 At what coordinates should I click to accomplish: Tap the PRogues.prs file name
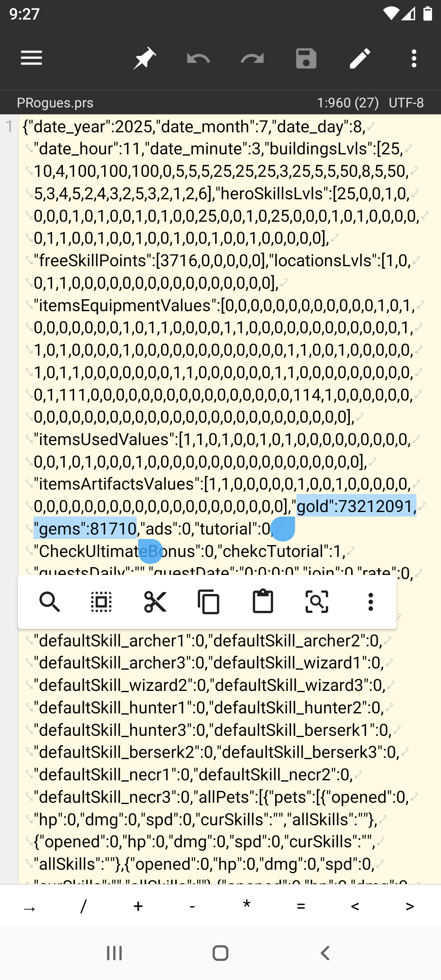(x=55, y=102)
